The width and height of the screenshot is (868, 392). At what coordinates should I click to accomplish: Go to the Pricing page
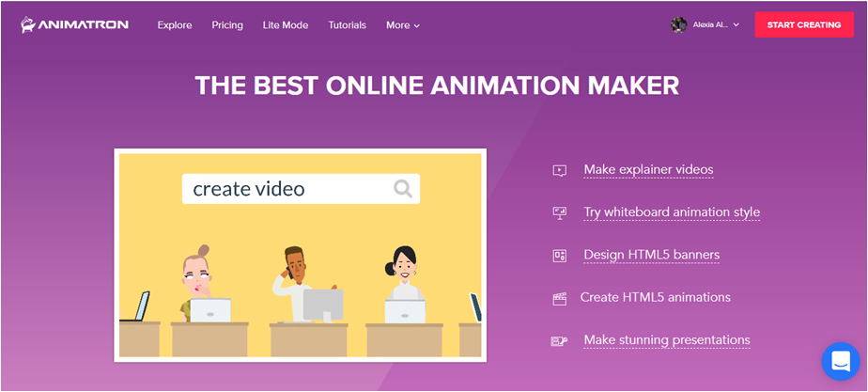pyautogui.click(x=227, y=25)
